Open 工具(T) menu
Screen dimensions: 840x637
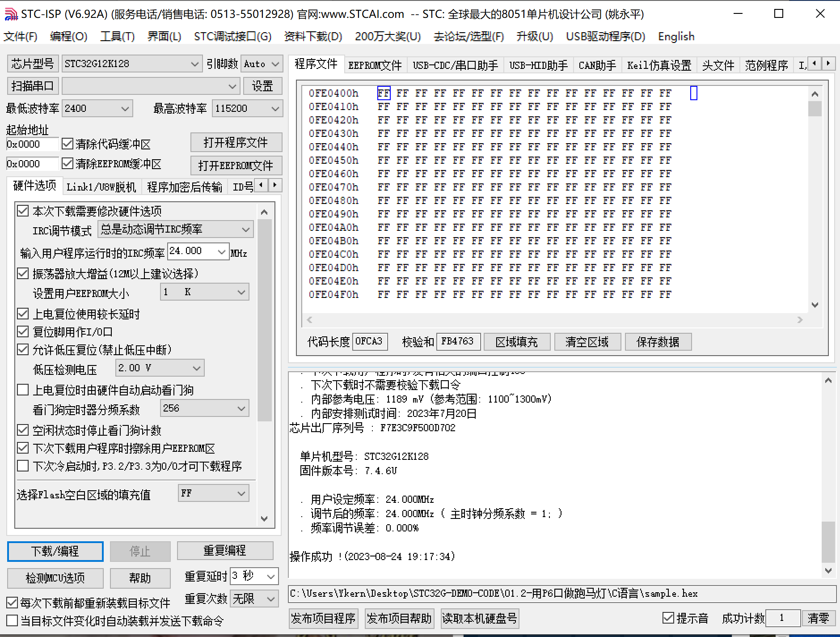(x=117, y=36)
